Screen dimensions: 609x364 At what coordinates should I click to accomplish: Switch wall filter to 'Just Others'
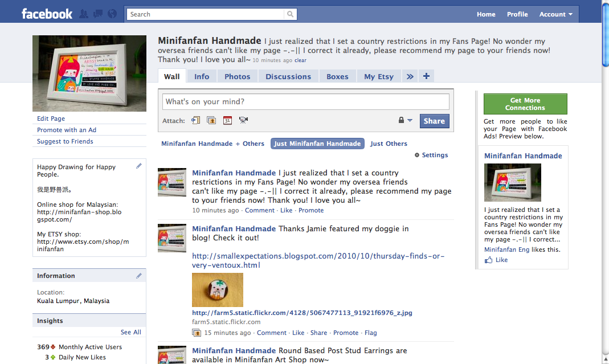389,144
